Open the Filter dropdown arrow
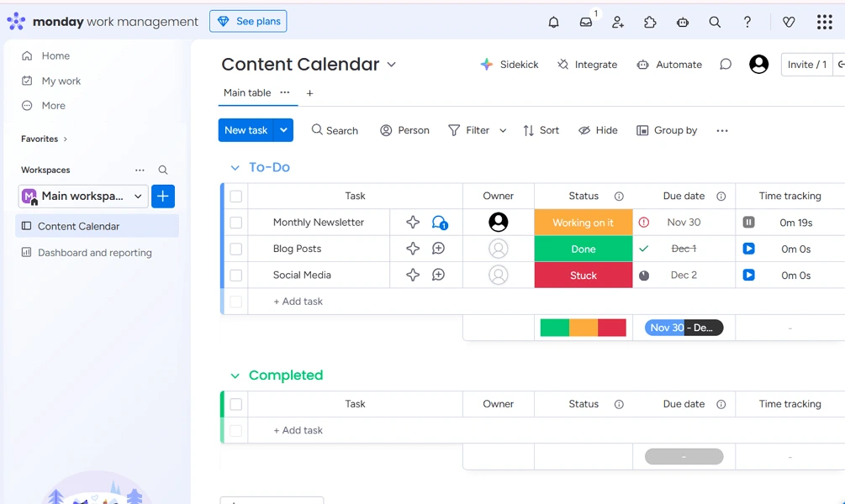 coord(503,131)
